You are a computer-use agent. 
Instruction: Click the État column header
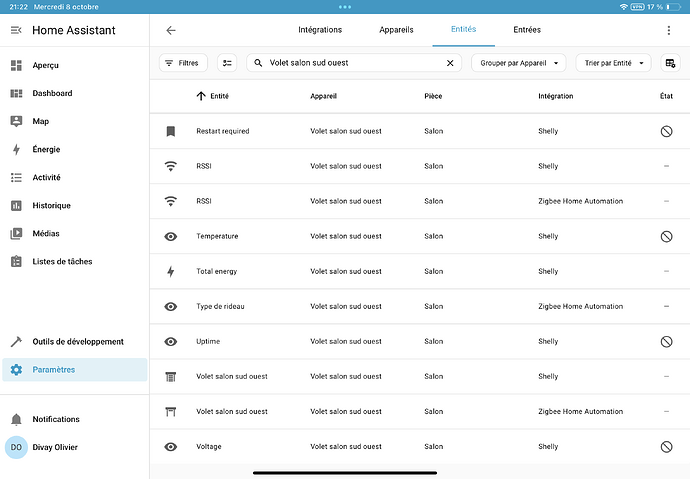[666, 96]
